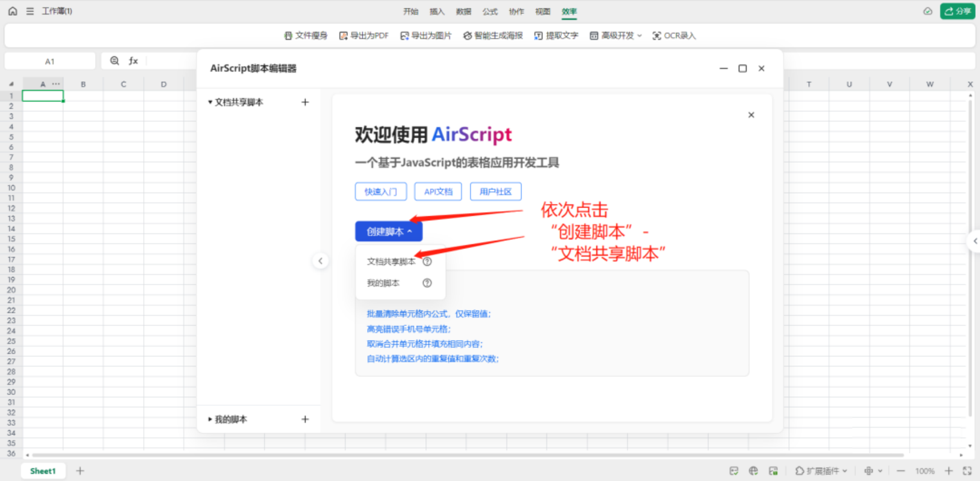Collapse the 文档共享脚本 tree section

pyautogui.click(x=210, y=102)
